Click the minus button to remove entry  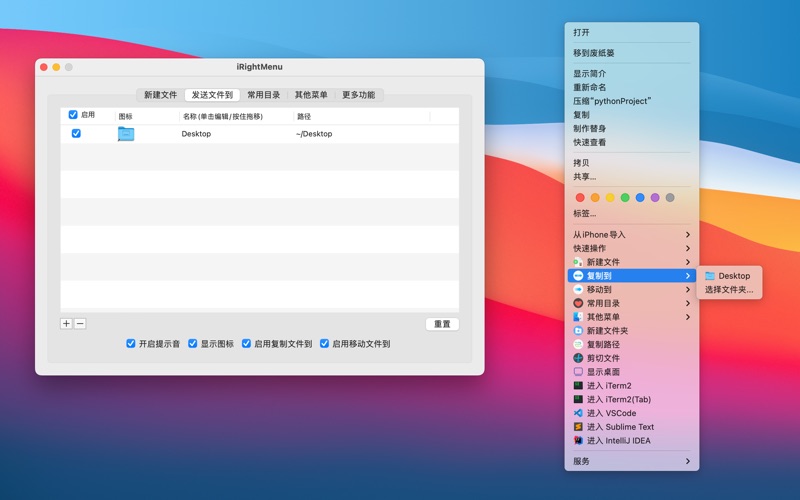(80, 323)
